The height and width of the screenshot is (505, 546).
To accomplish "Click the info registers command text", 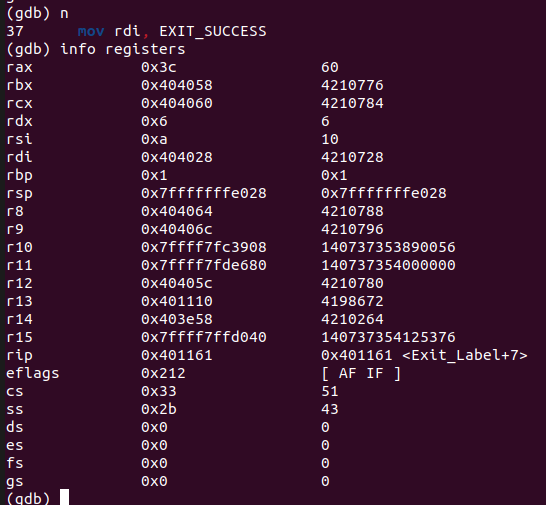I will [x=123, y=49].
